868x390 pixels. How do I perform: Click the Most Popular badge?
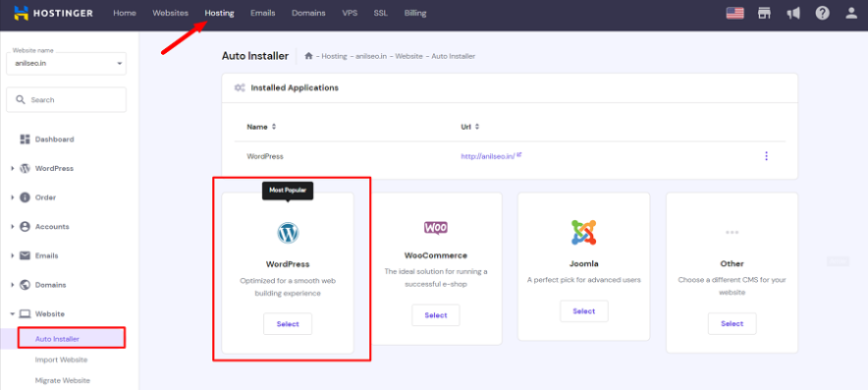[x=288, y=190]
